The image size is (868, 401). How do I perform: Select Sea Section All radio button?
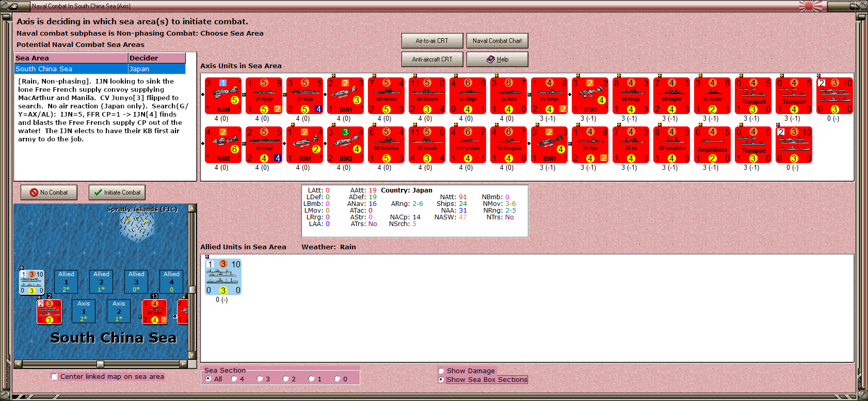pyautogui.click(x=208, y=379)
